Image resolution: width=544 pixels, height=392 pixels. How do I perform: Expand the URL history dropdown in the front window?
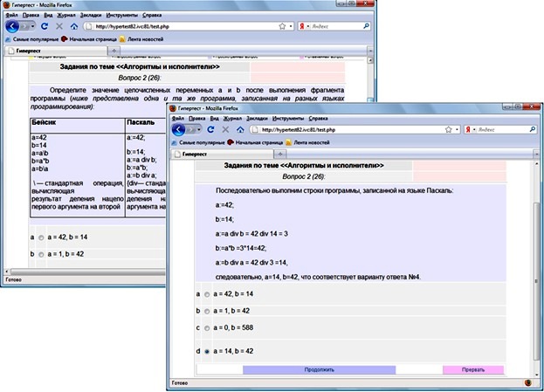tap(458, 129)
